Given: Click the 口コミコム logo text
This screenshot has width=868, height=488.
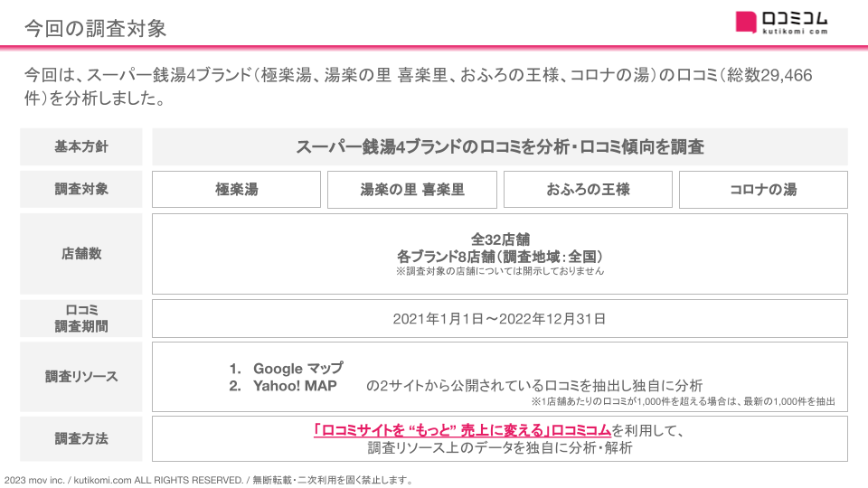Looking at the screenshot, I should (794, 17).
